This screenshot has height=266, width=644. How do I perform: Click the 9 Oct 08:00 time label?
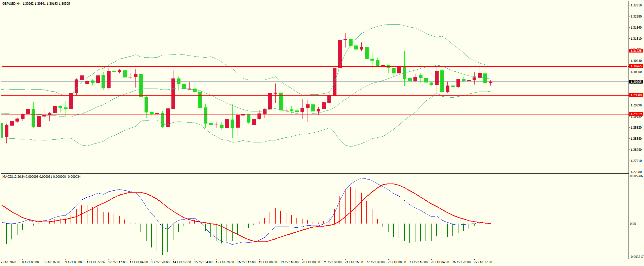click(x=74, y=262)
